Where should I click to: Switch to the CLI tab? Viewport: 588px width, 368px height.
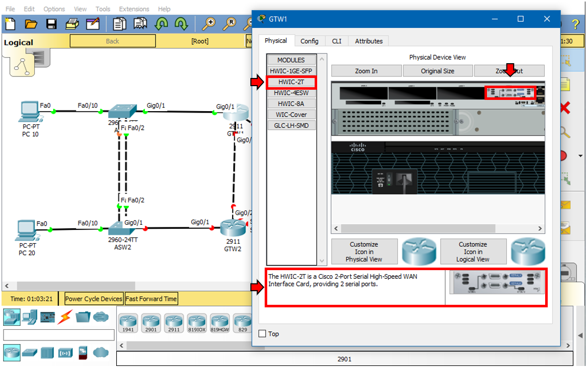(337, 41)
